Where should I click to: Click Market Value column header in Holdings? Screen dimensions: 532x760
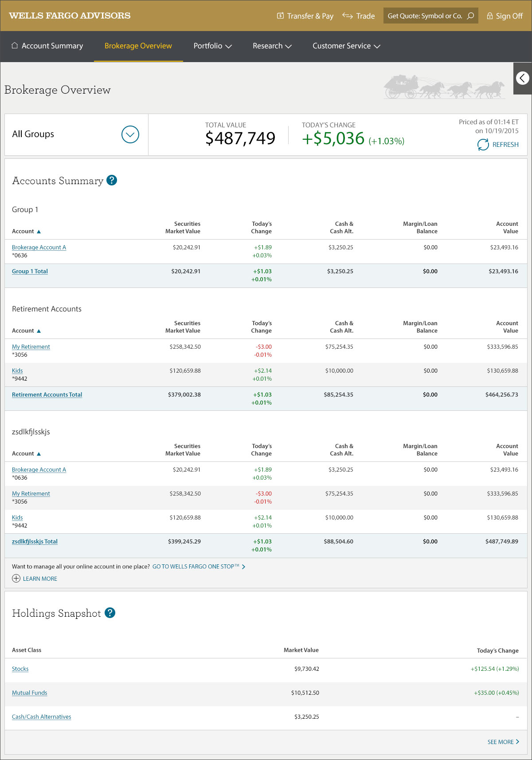[x=301, y=650]
